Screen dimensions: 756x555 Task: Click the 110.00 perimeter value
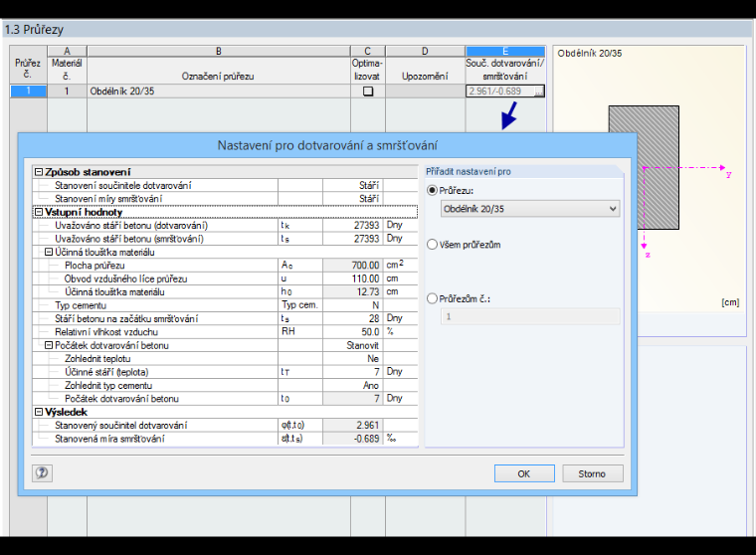(353, 278)
